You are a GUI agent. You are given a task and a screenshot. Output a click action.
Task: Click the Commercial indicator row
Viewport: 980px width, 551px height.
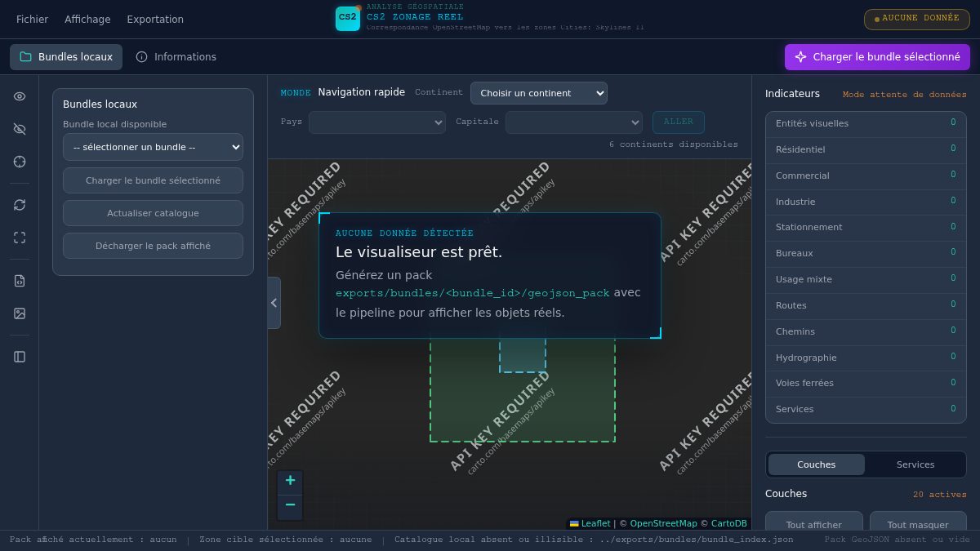tap(866, 176)
